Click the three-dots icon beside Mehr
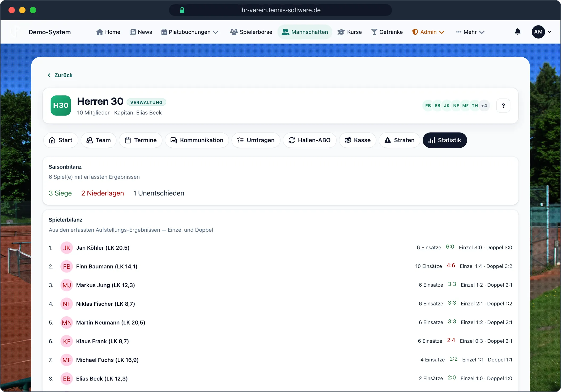The image size is (561, 392). click(459, 32)
